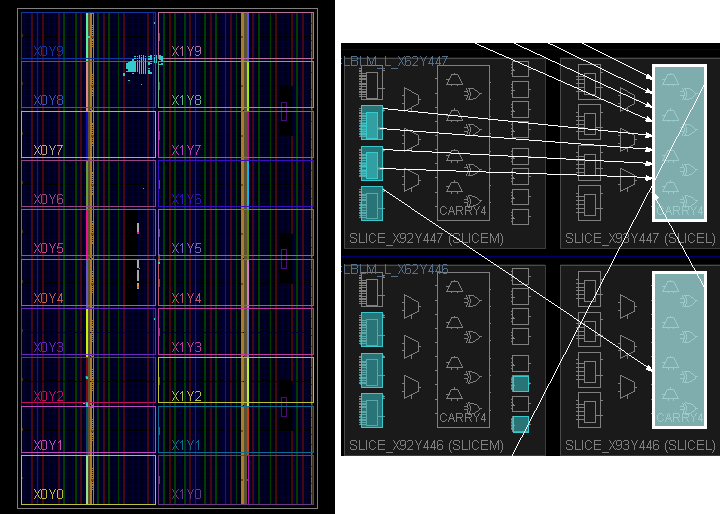Click bottom cyan flip-flop in SLICE_X92Y446
720x514 pixels.
pos(520,424)
